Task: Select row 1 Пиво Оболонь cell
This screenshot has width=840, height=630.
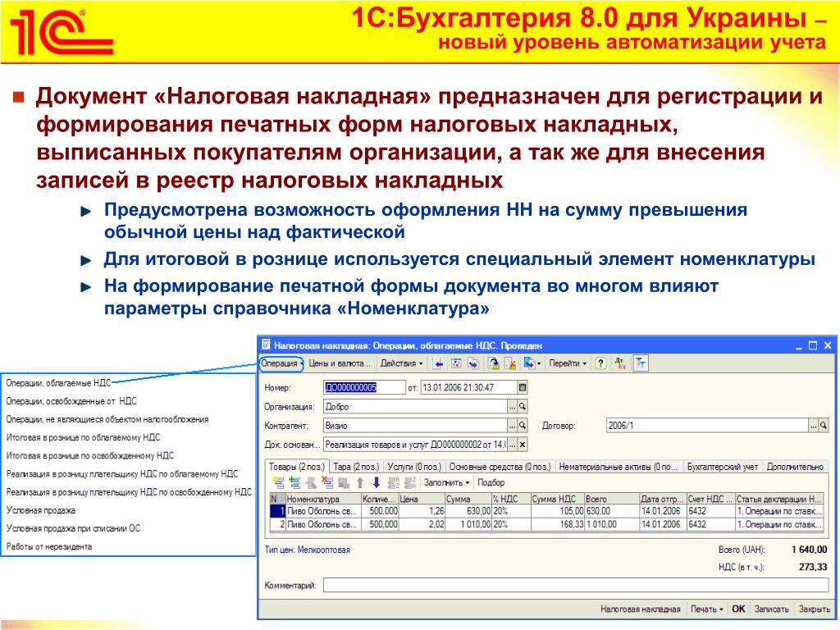Action: pos(323,511)
